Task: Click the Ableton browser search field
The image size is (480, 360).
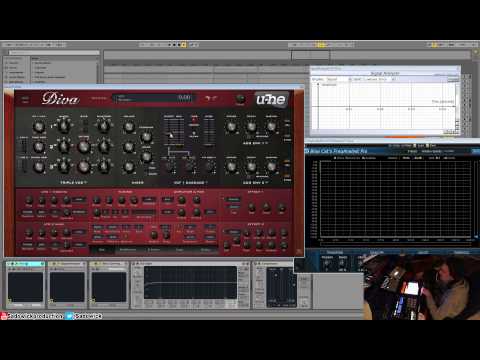Action: pos(54,53)
